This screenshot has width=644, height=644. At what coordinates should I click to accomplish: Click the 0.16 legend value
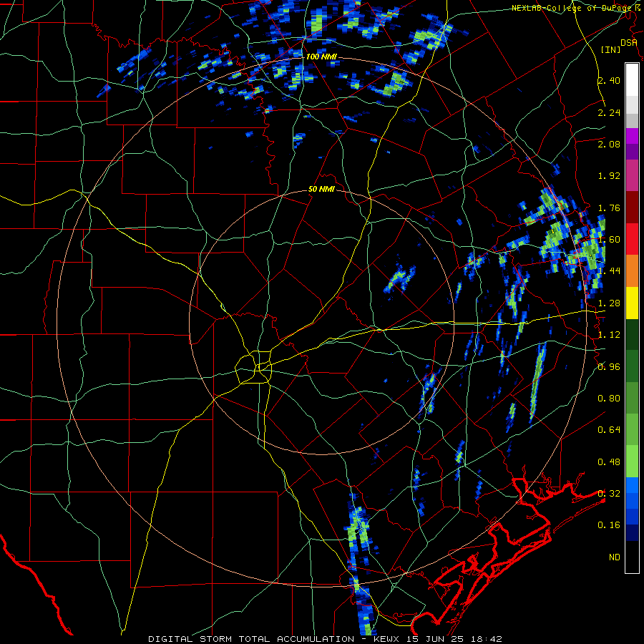click(x=609, y=525)
